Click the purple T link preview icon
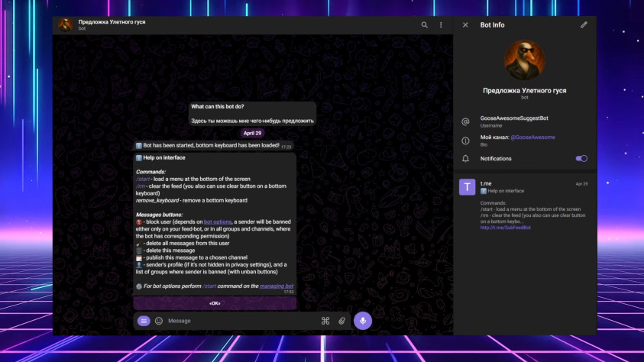The image size is (644, 362). point(467,187)
